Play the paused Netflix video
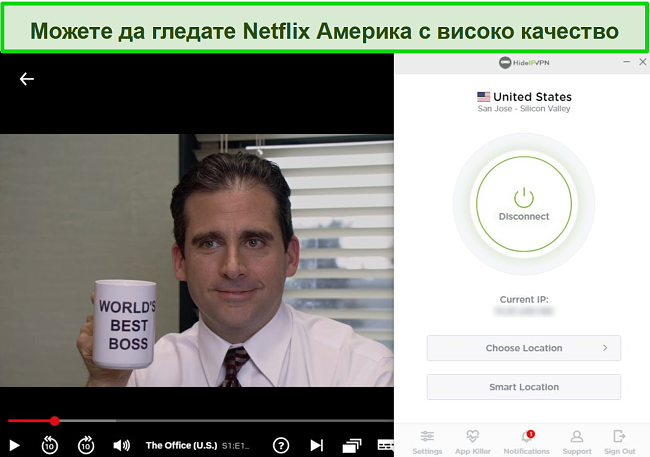This screenshot has height=457, width=650. [x=14, y=445]
